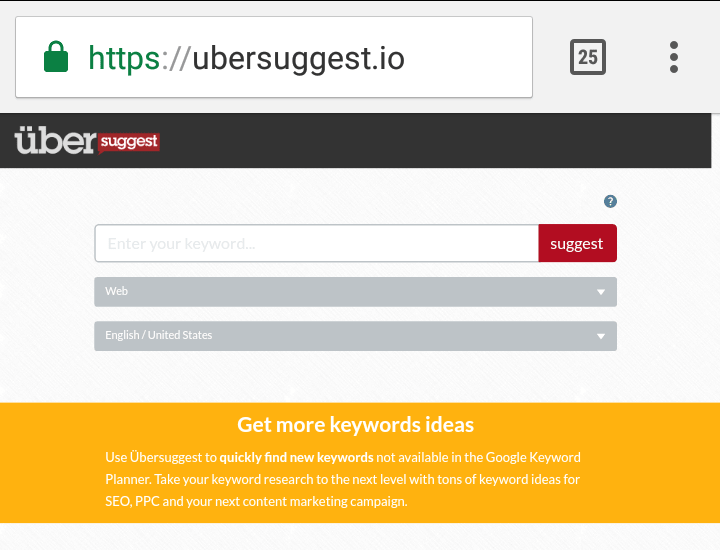Open the 'English / United States' selector

(x=340, y=336)
